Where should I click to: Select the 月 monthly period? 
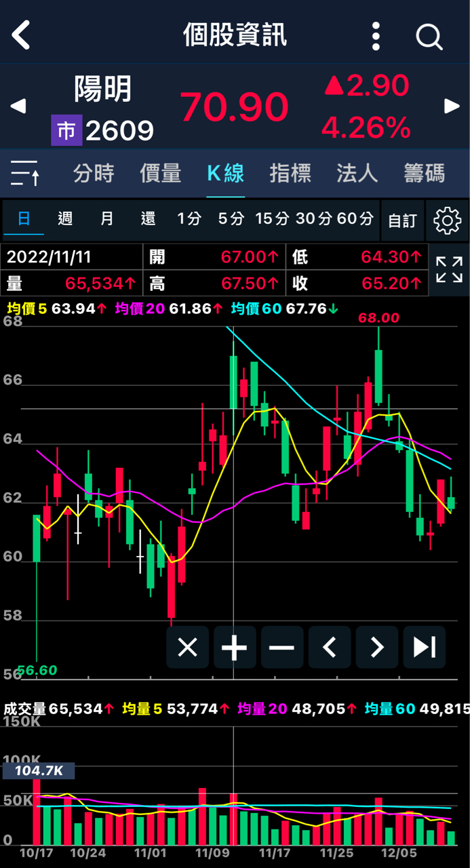[x=107, y=219]
